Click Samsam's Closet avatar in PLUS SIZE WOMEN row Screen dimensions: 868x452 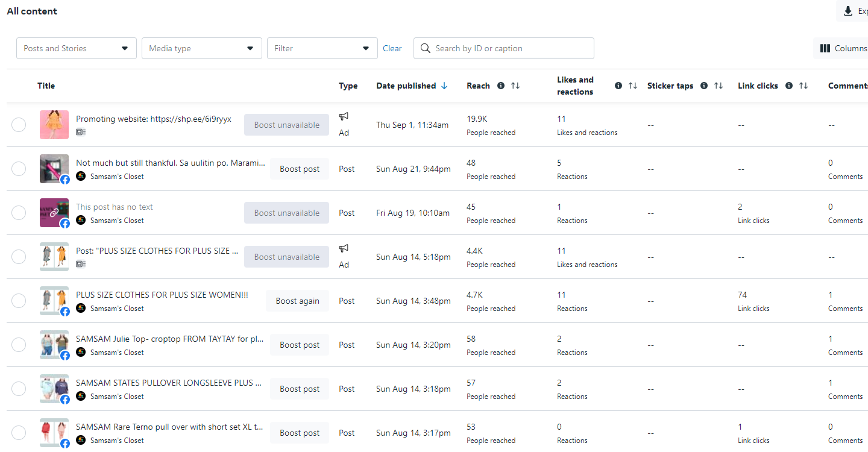coord(81,308)
